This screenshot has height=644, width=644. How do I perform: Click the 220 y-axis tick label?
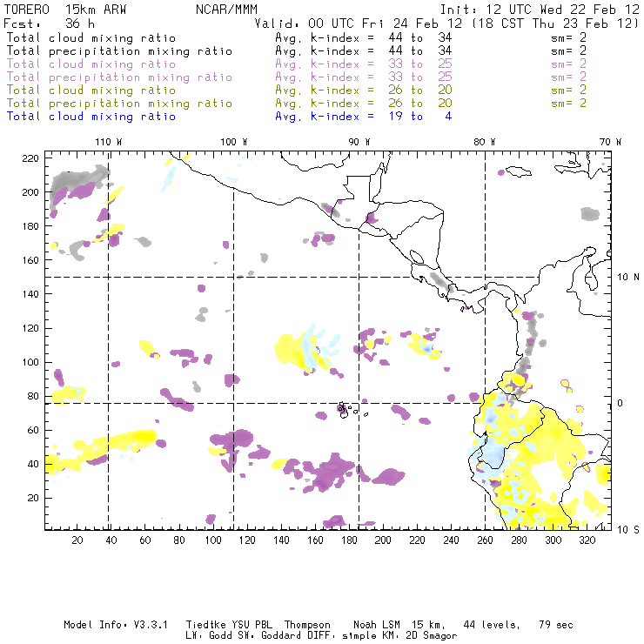(x=30, y=158)
